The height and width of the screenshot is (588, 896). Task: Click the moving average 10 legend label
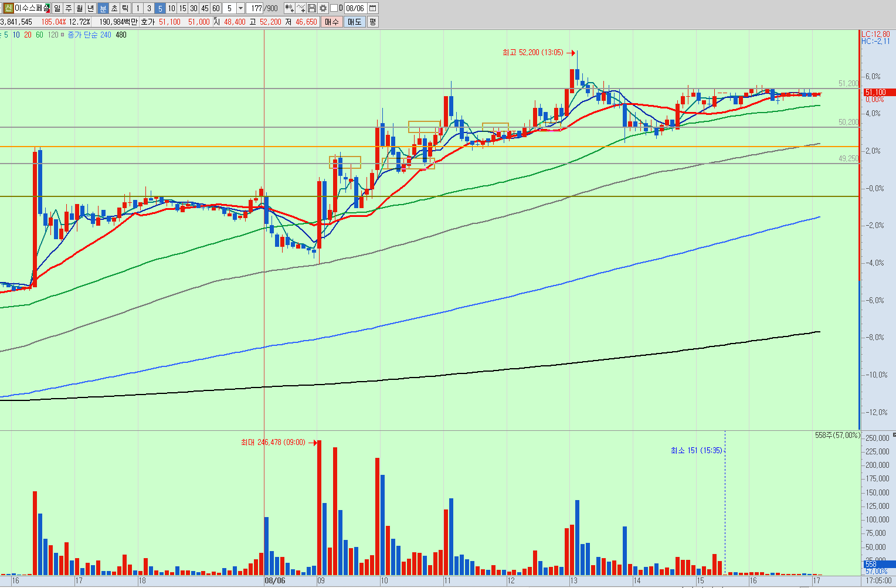tap(16, 35)
